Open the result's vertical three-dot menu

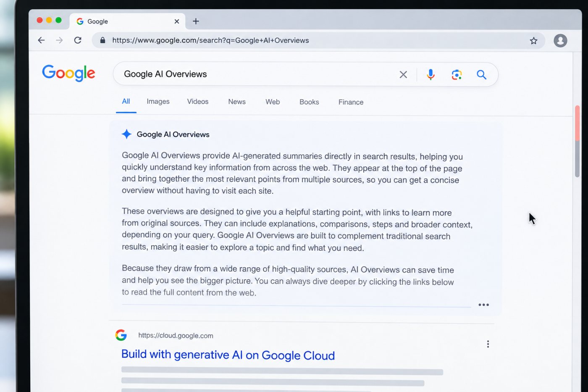click(x=488, y=344)
